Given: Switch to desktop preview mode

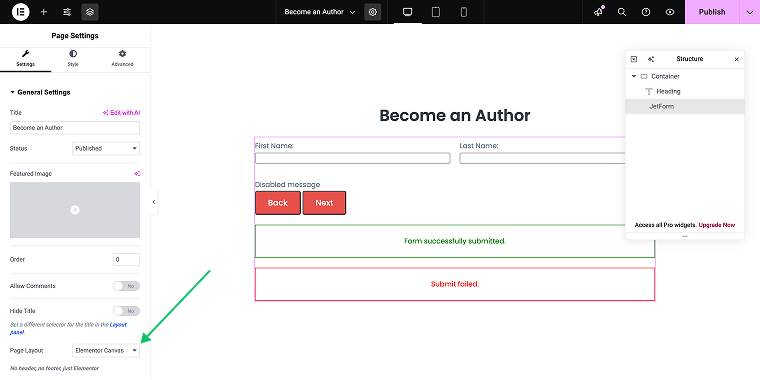Looking at the screenshot, I should coord(408,12).
